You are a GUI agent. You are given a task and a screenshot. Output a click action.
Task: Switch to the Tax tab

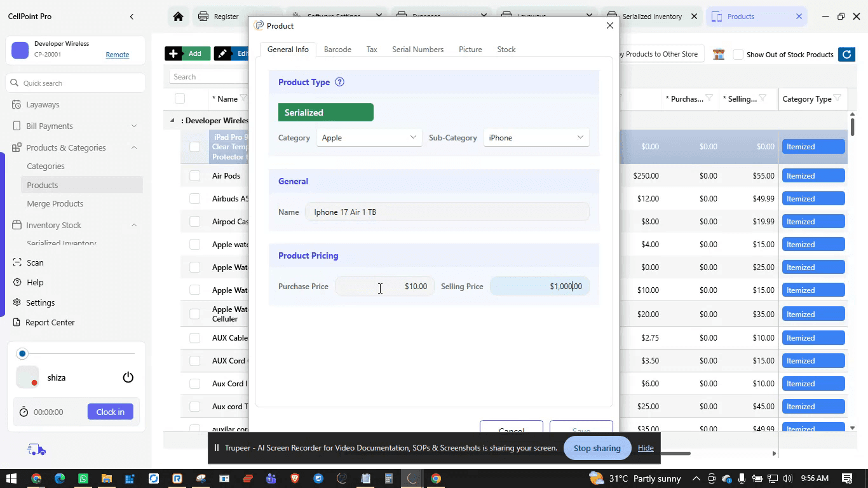(x=372, y=50)
